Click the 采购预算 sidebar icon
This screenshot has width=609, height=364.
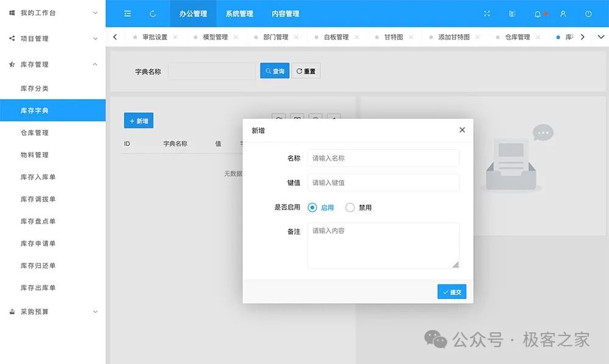[x=12, y=312]
